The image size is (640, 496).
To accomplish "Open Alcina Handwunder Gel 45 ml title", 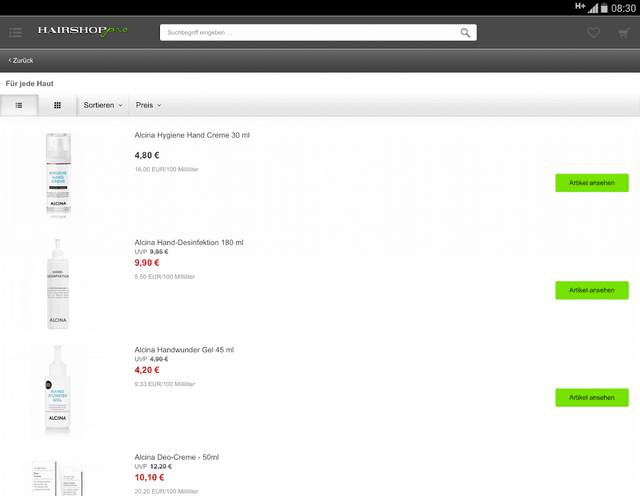I will 184,350.
